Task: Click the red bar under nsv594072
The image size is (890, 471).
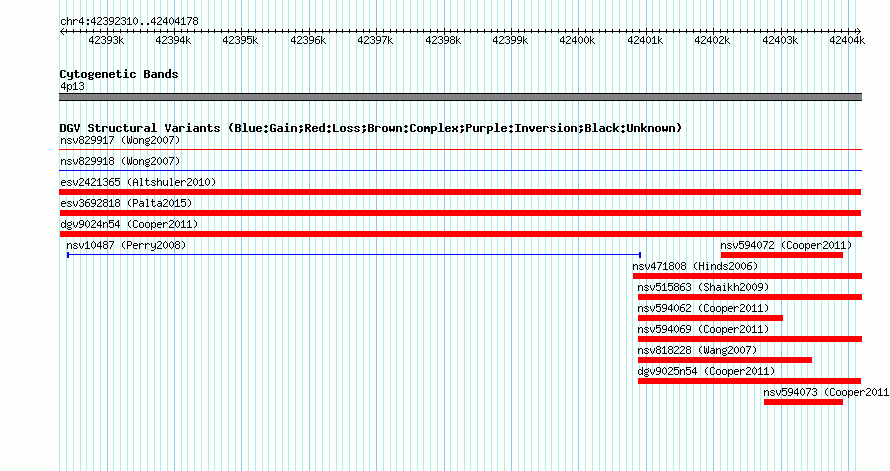Action: pyautogui.click(x=782, y=255)
